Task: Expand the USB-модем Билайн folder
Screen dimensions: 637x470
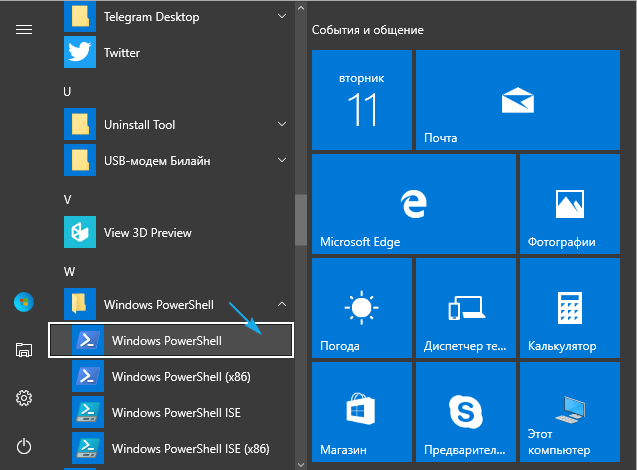Action: 282,161
